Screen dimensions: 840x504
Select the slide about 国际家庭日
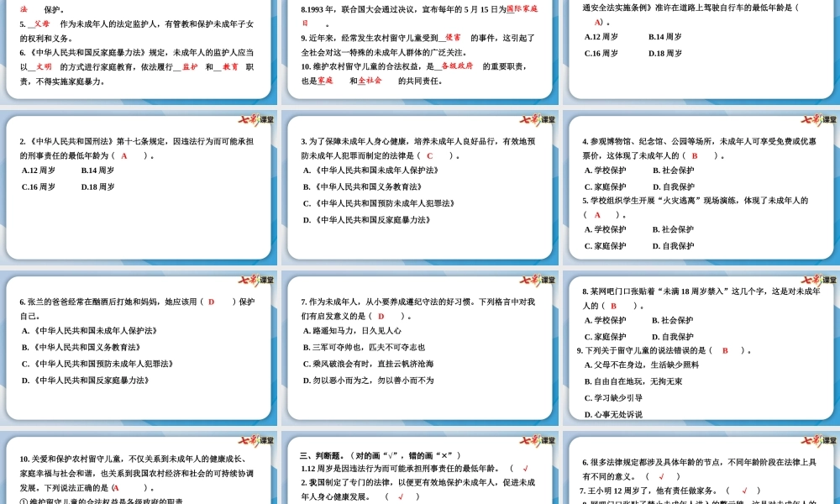point(420,50)
